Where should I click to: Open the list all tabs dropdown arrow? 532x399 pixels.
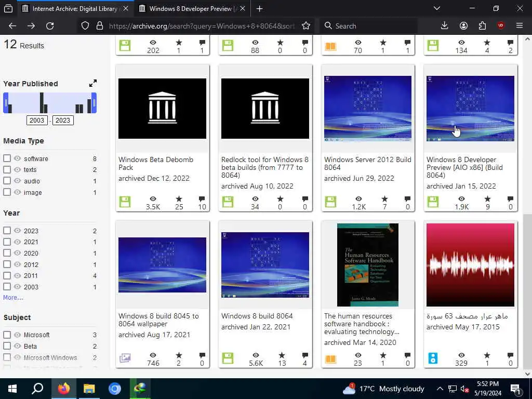437,8
